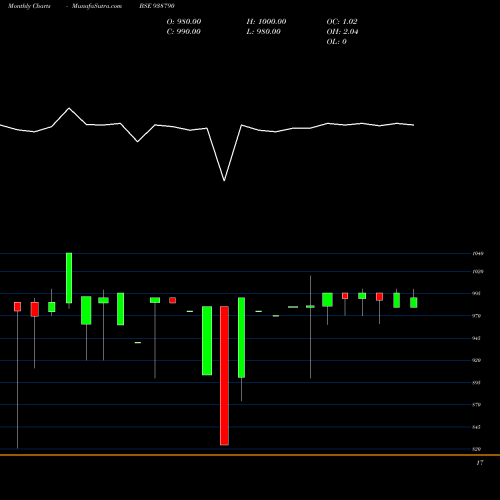This screenshot has width=500, height=500.
Task: Click the tallest red candlestick body
Action: coord(224,376)
